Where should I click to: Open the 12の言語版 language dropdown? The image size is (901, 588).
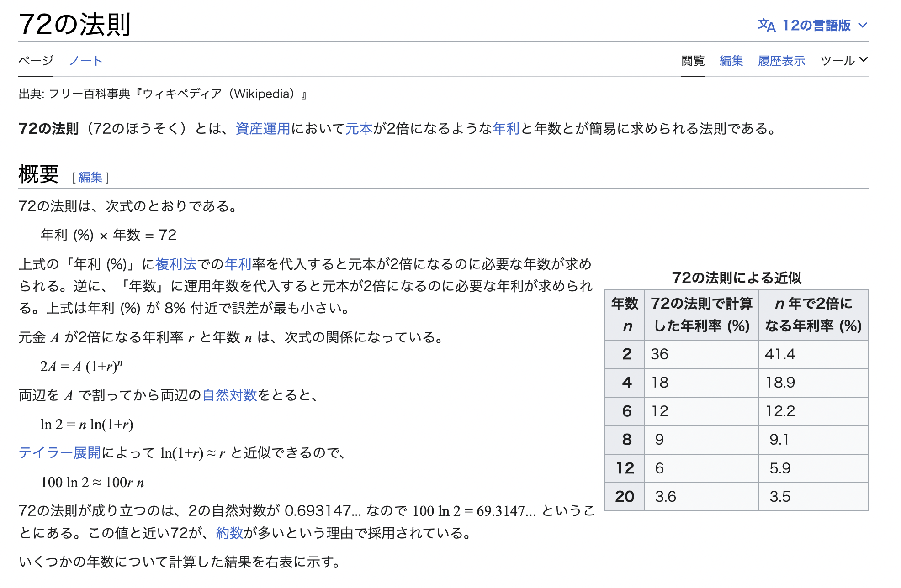[x=813, y=26]
